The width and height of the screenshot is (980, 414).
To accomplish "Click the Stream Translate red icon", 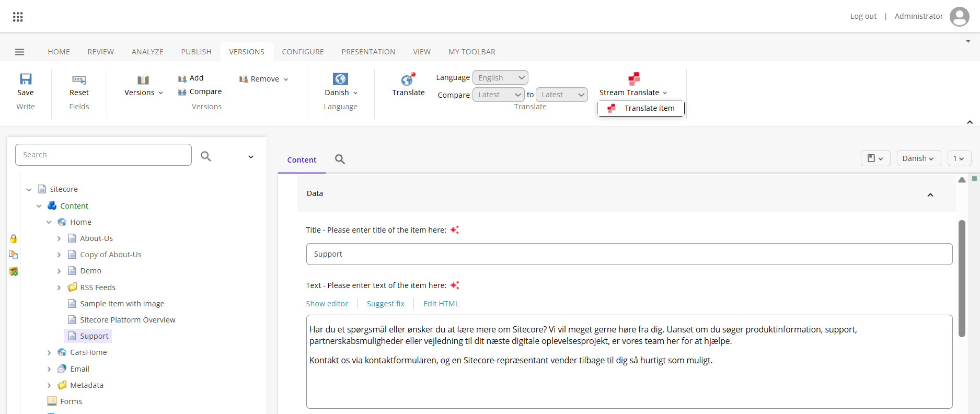I will point(634,79).
